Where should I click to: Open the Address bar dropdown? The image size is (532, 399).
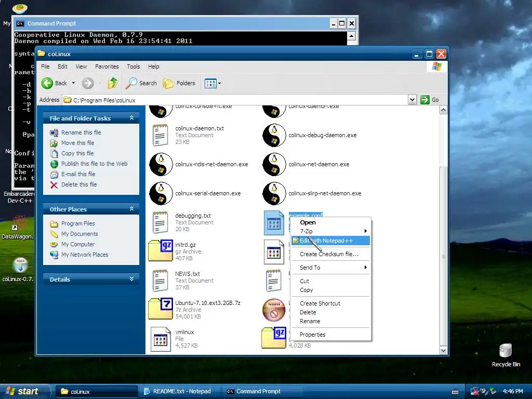412,100
